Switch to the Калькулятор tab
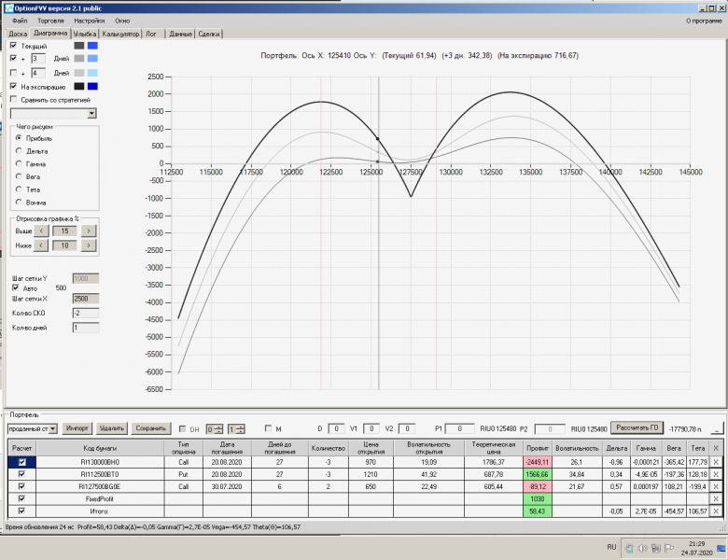This screenshot has height=560, width=728. click(120, 34)
